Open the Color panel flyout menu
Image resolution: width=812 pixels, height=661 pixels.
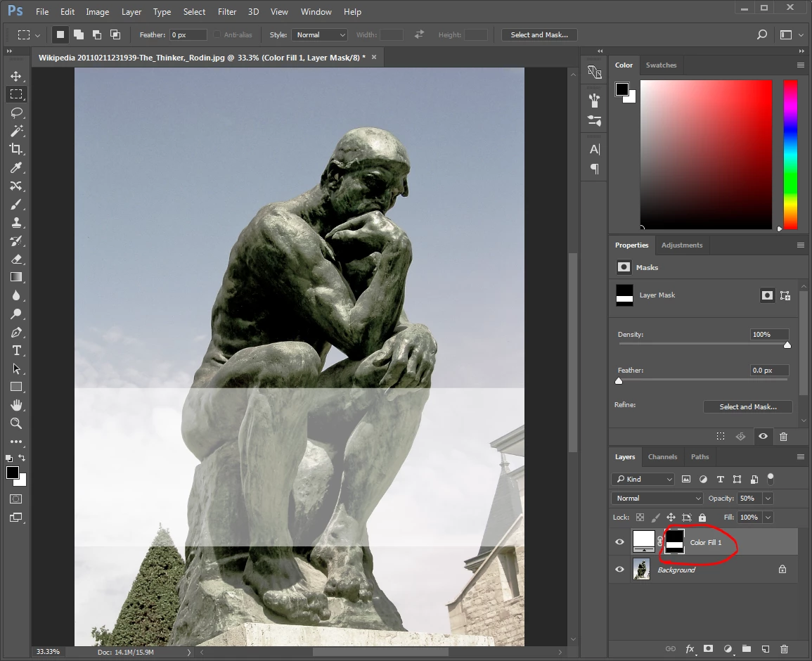[x=801, y=65]
